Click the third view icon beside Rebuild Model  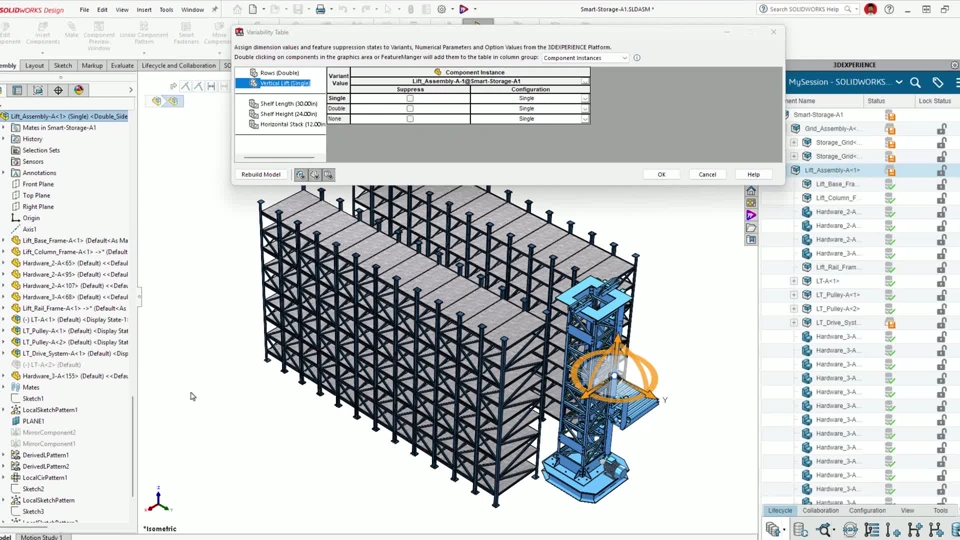328,174
